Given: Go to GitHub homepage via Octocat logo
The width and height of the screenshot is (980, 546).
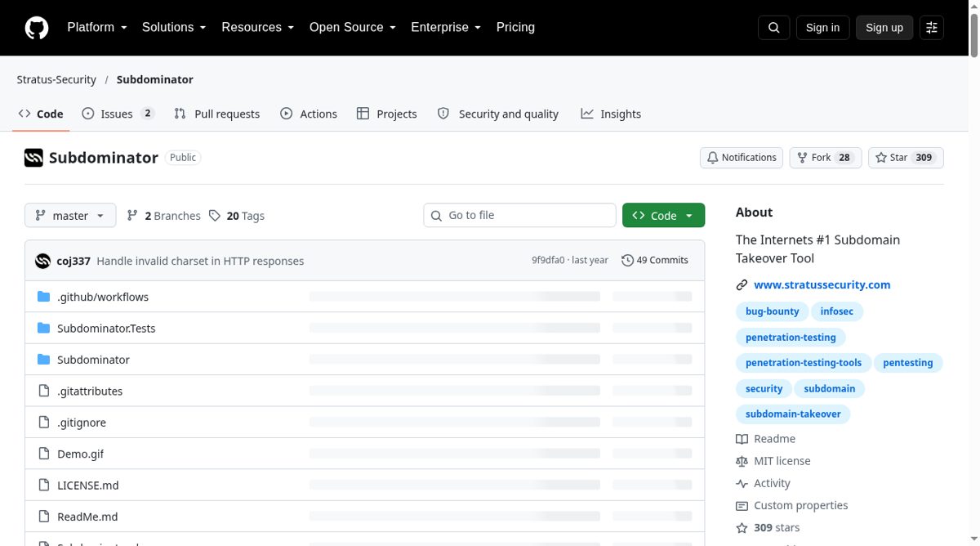Looking at the screenshot, I should [x=37, y=28].
